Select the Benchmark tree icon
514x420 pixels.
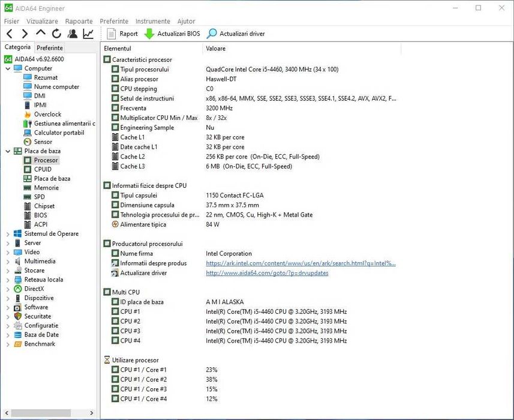pos(18,344)
